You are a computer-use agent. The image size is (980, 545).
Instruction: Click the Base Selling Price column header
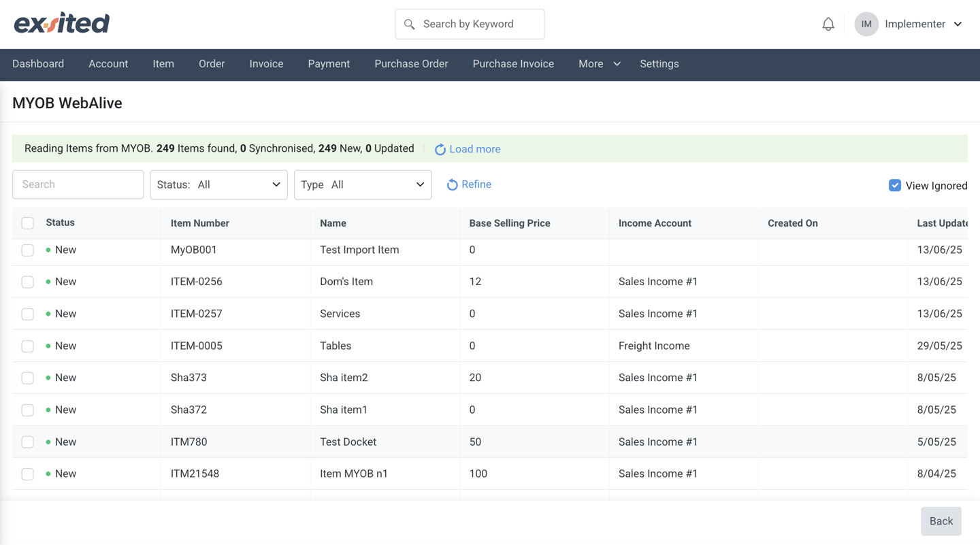click(x=510, y=223)
